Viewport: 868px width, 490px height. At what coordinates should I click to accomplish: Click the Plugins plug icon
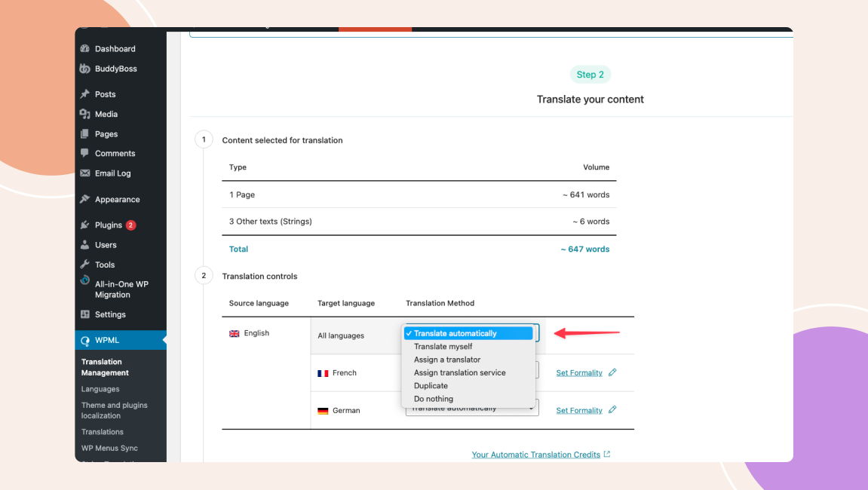click(x=85, y=225)
